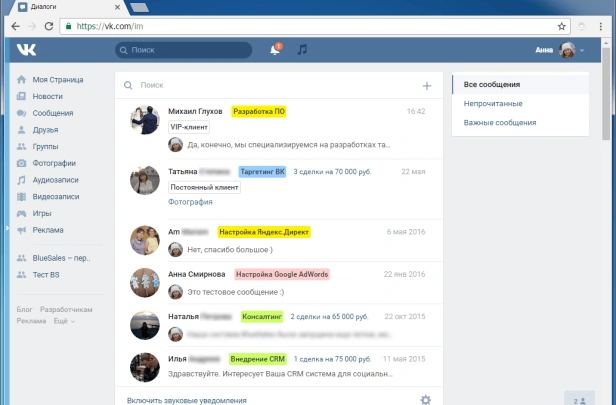
Task: Bookmark page with the star icon
Action: (x=562, y=25)
